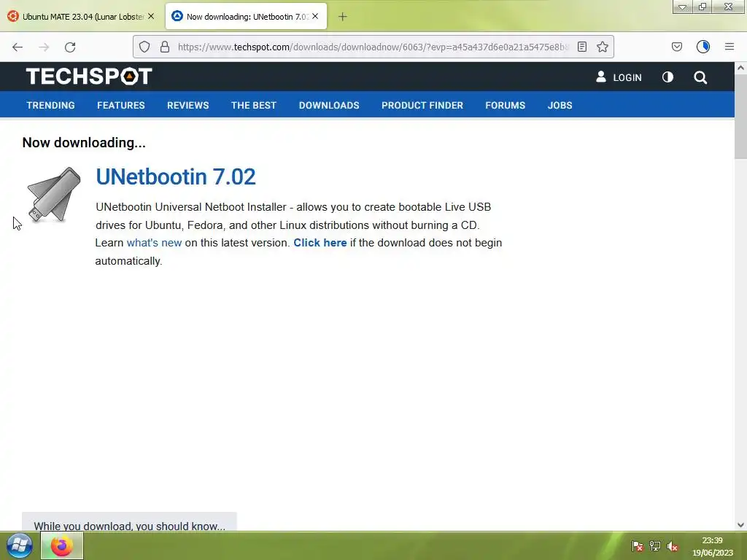The height and width of the screenshot is (560, 747).
Task: Click the "Click here" download link
Action: tap(320, 243)
